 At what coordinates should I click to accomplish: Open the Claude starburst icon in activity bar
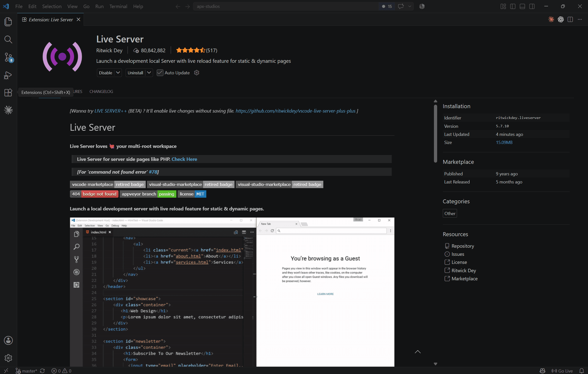[x=8, y=110]
